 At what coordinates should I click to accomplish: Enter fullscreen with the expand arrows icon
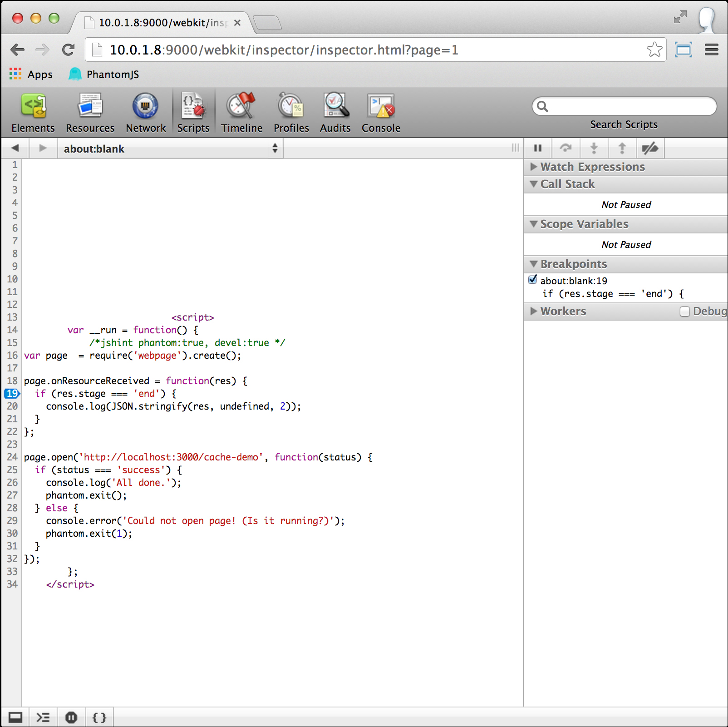680,17
